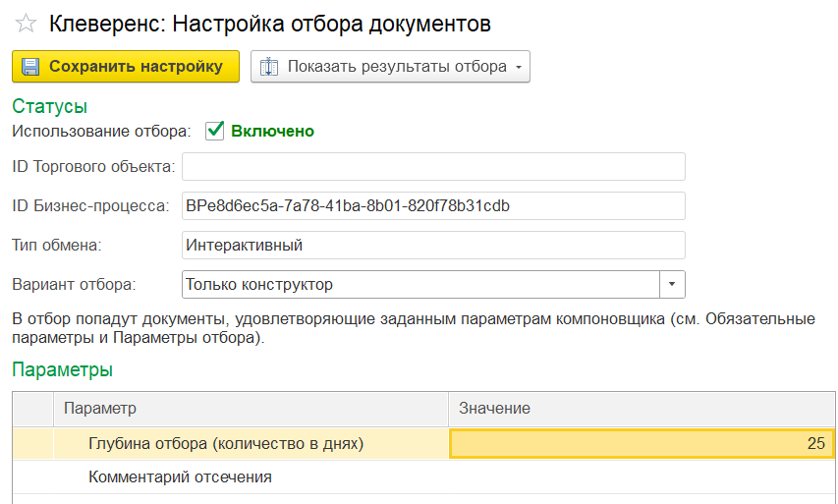Click the "Клеверенс: Настройка отбора документов" title

point(270,24)
